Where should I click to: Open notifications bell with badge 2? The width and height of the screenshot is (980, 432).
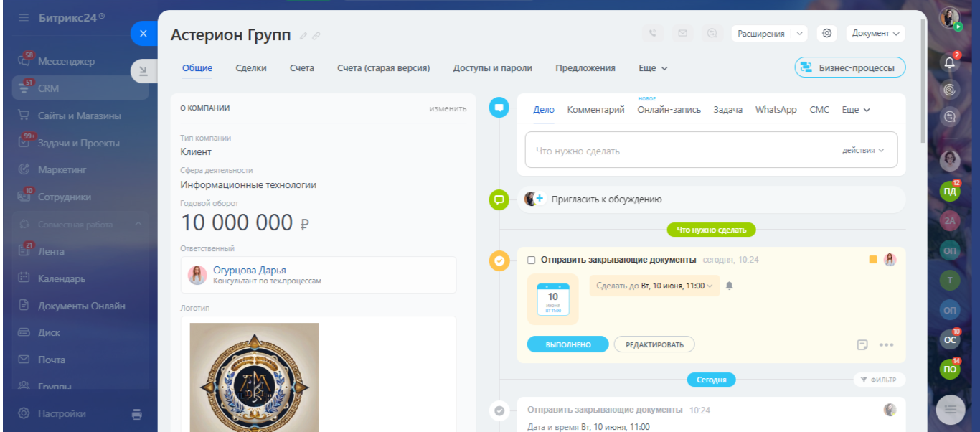coord(951,62)
